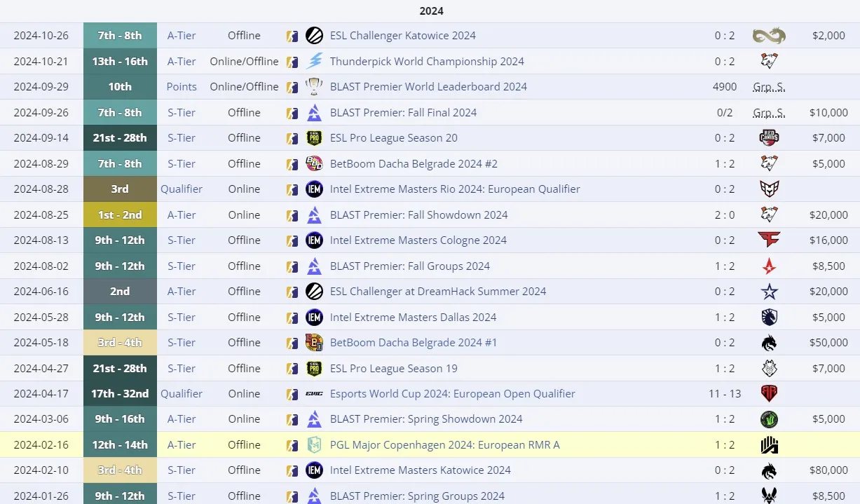860x504 pixels.
Task: Click the date 2024-02-16
Action: 41,445
